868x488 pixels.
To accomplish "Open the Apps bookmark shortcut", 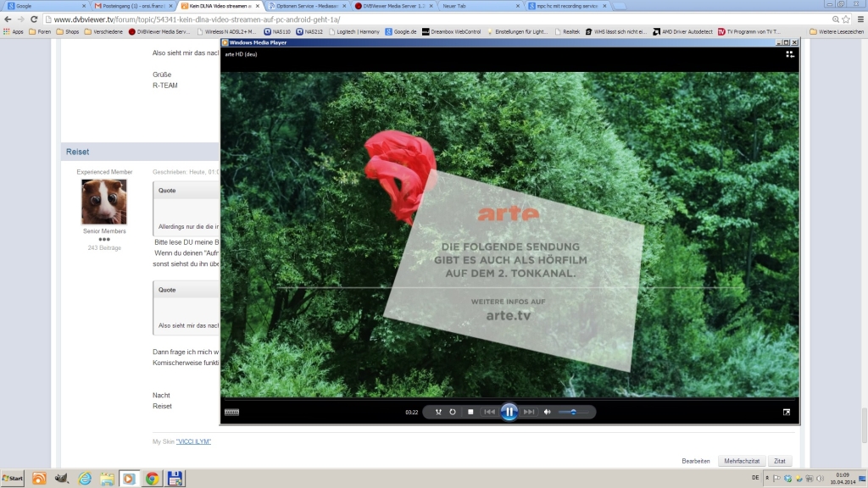I will (x=14, y=31).
